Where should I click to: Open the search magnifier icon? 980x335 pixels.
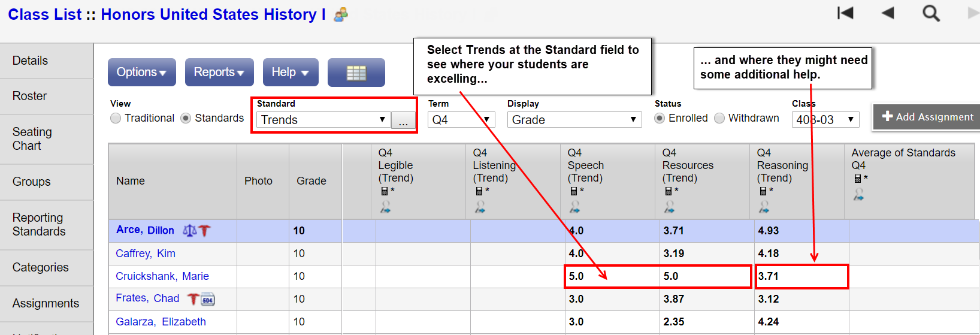(x=931, y=13)
